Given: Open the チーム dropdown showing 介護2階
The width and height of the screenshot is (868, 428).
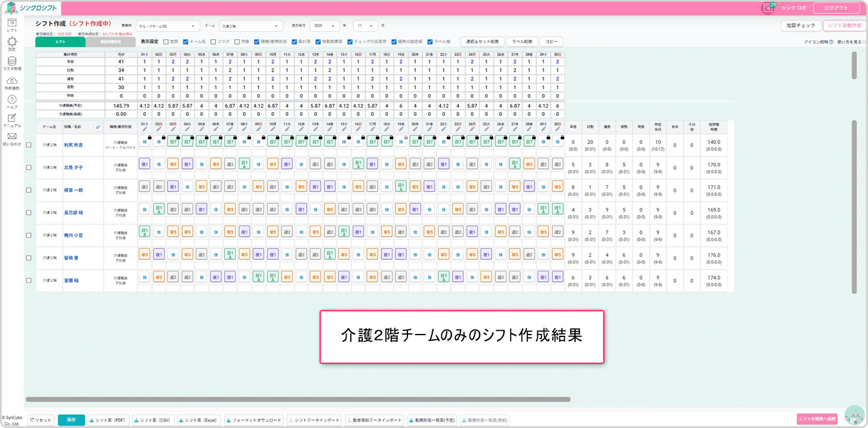Looking at the screenshot, I should click(251, 26).
